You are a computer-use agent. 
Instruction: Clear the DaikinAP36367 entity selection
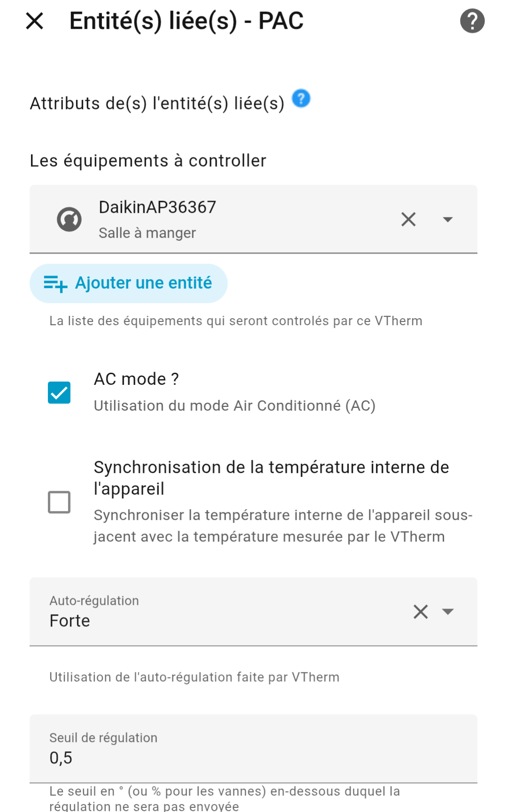click(408, 219)
